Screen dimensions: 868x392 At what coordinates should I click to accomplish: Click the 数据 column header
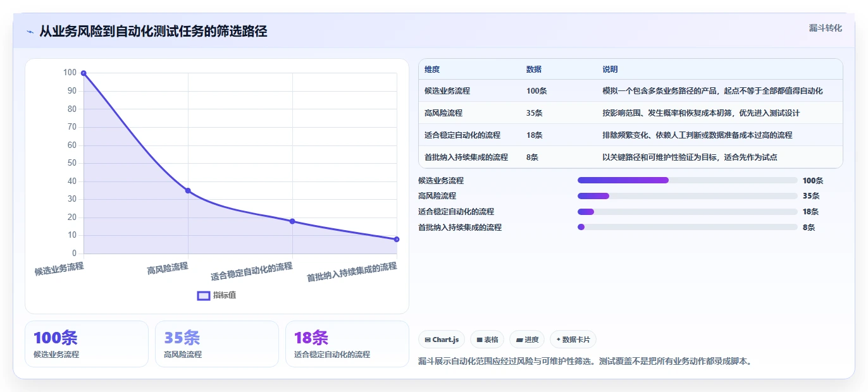coord(534,70)
